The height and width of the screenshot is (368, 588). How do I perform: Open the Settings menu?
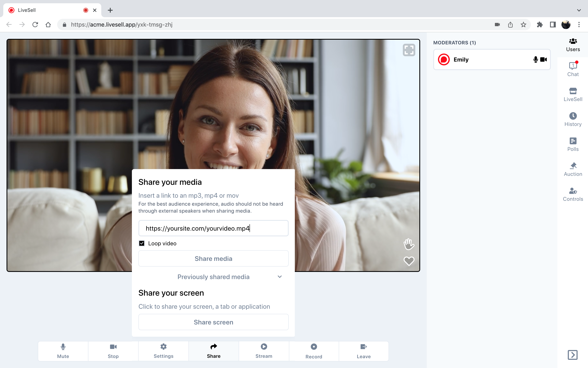(164, 351)
